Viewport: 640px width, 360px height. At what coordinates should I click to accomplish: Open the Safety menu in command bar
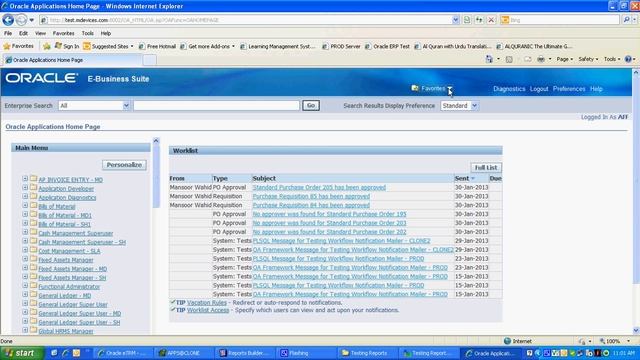(588, 59)
